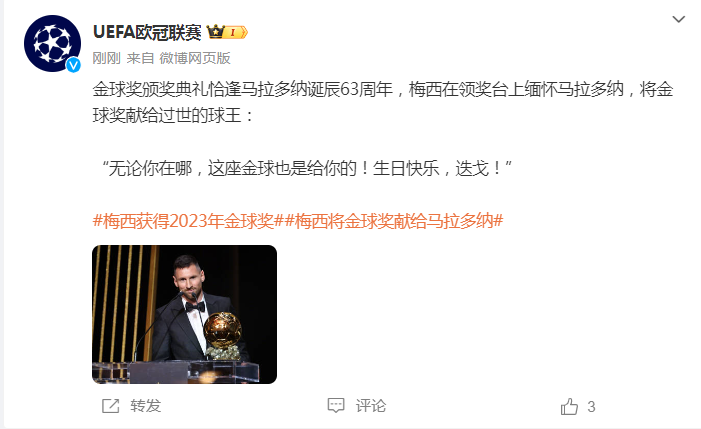Image resolution: width=701 pixels, height=429 pixels.
Task: Click the golden ball trophy in photo
Action: point(223,331)
